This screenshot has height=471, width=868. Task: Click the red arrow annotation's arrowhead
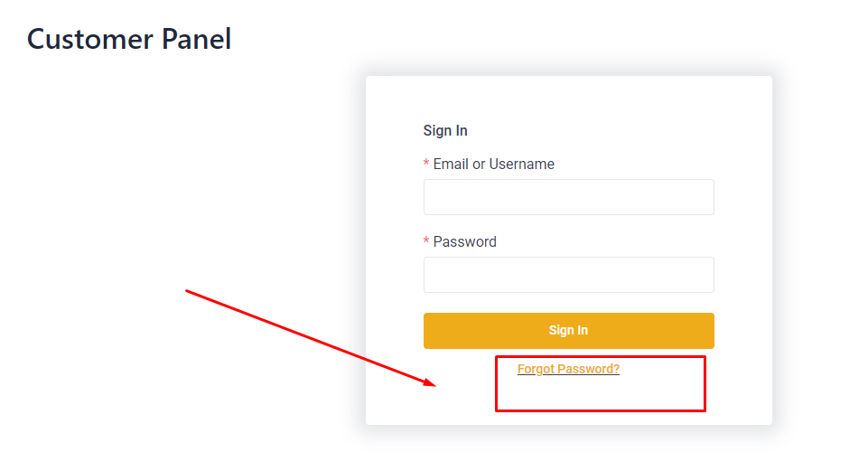point(432,383)
